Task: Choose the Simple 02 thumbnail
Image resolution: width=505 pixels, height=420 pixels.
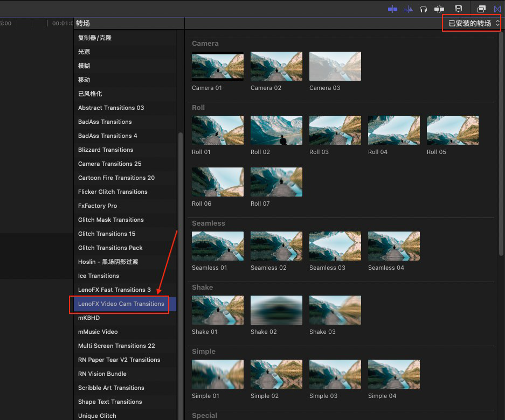Action: (x=276, y=374)
